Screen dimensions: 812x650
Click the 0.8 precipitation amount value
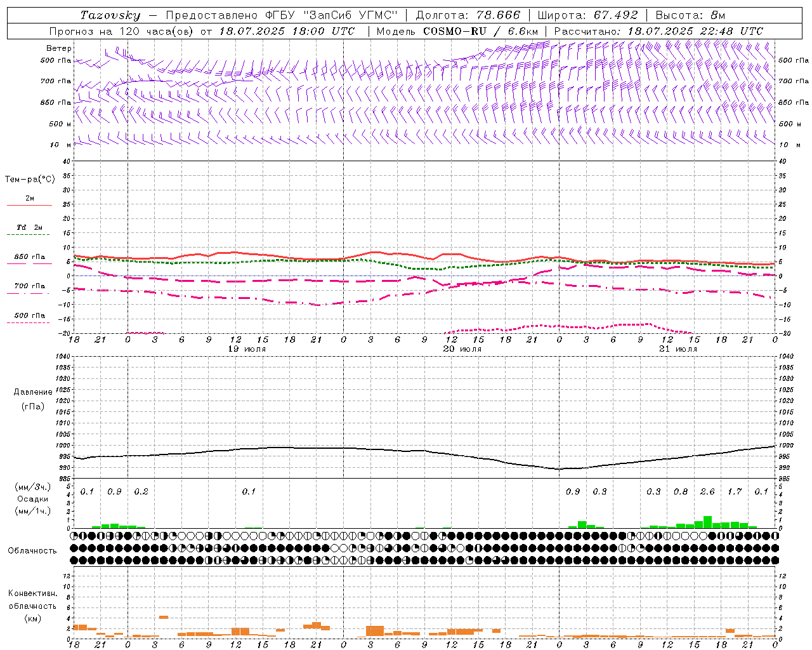coord(681,492)
